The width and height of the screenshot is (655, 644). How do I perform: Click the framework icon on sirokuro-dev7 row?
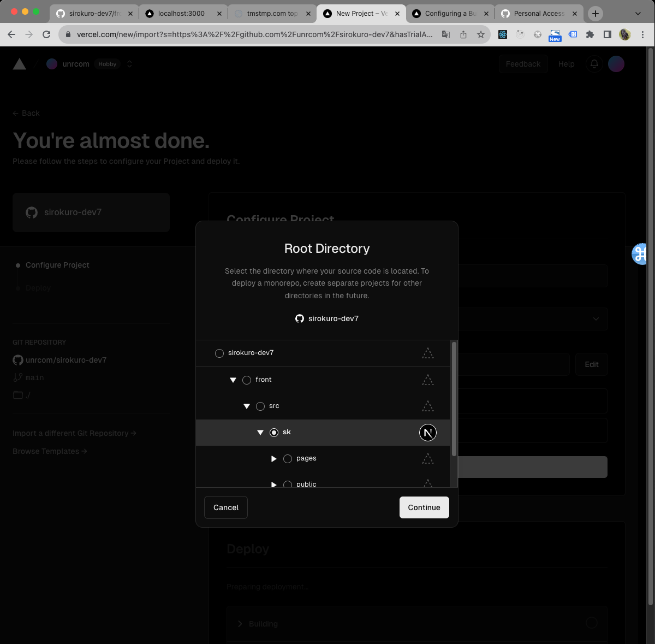pyautogui.click(x=428, y=353)
